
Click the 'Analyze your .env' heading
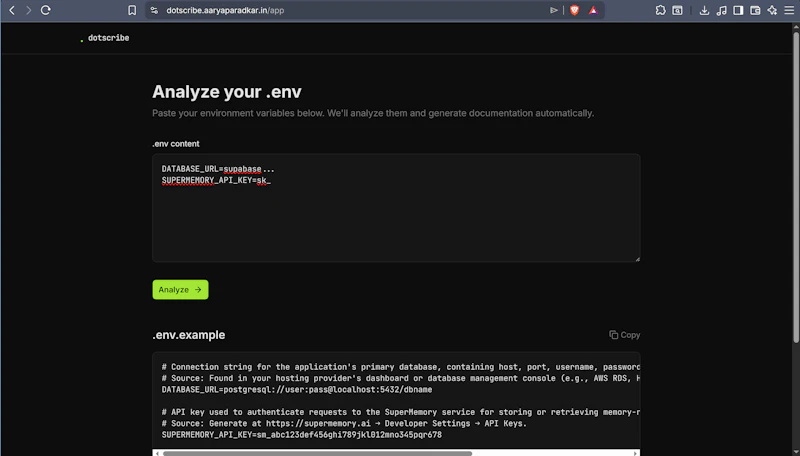point(227,92)
